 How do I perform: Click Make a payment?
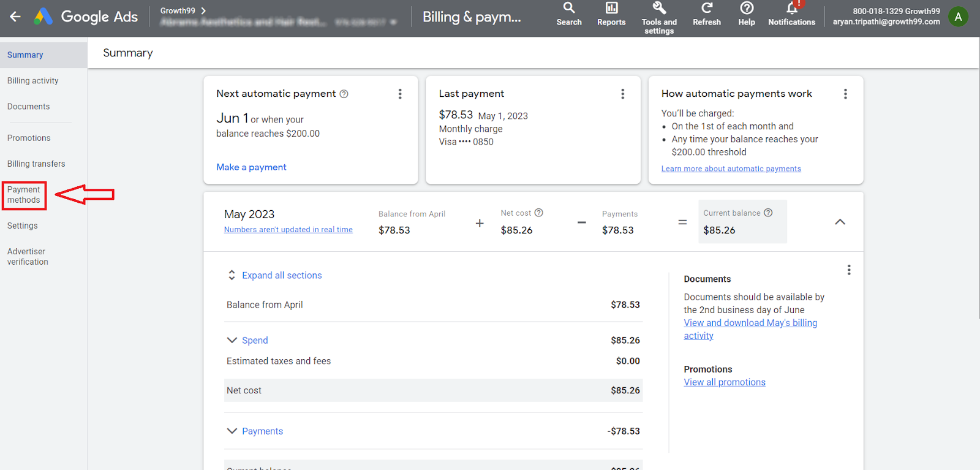(251, 167)
